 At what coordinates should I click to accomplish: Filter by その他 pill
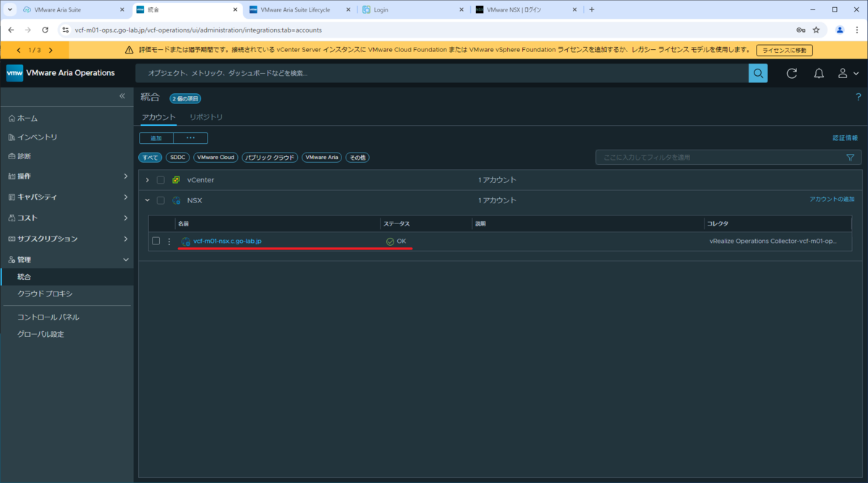tap(357, 157)
